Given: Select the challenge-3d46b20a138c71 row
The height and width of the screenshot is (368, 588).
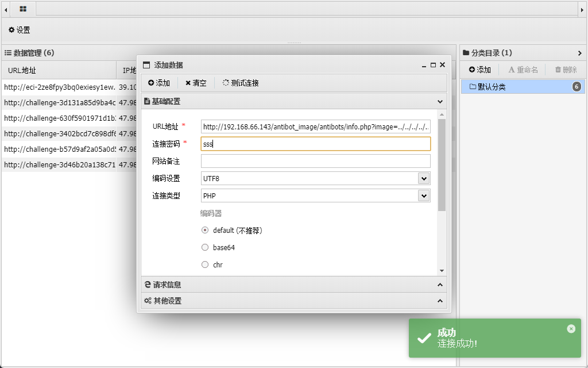Looking at the screenshot, I should [59, 164].
